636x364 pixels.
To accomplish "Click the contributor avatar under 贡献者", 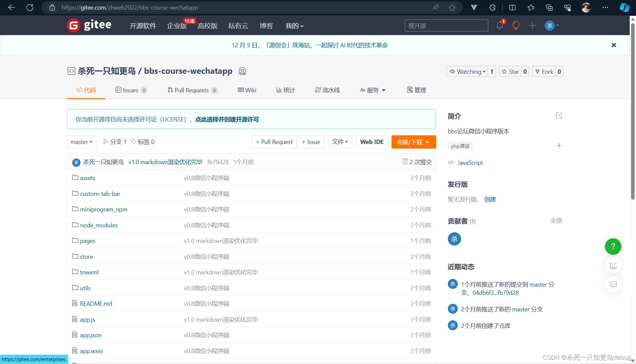I will tap(454, 239).
